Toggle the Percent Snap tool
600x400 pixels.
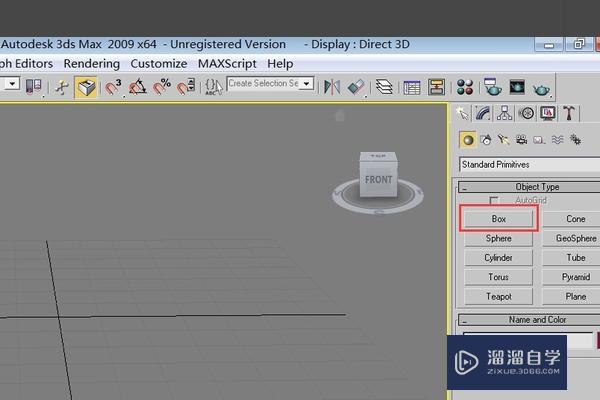click(161, 87)
